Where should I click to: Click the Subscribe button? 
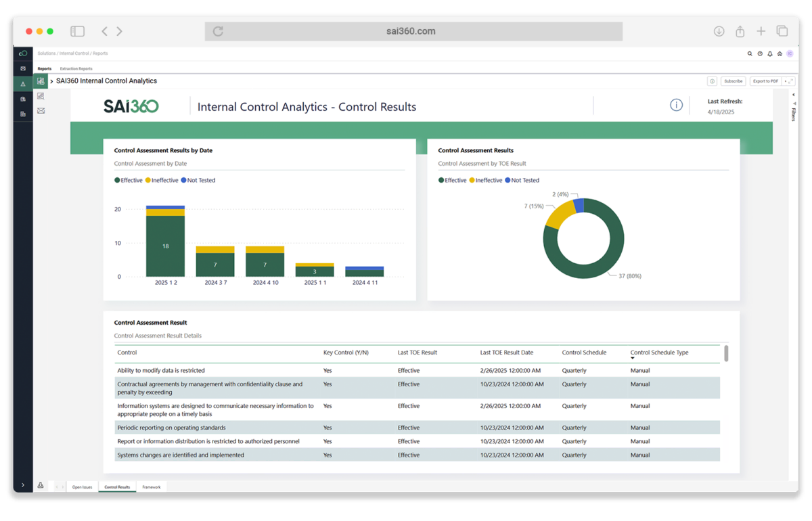(733, 81)
